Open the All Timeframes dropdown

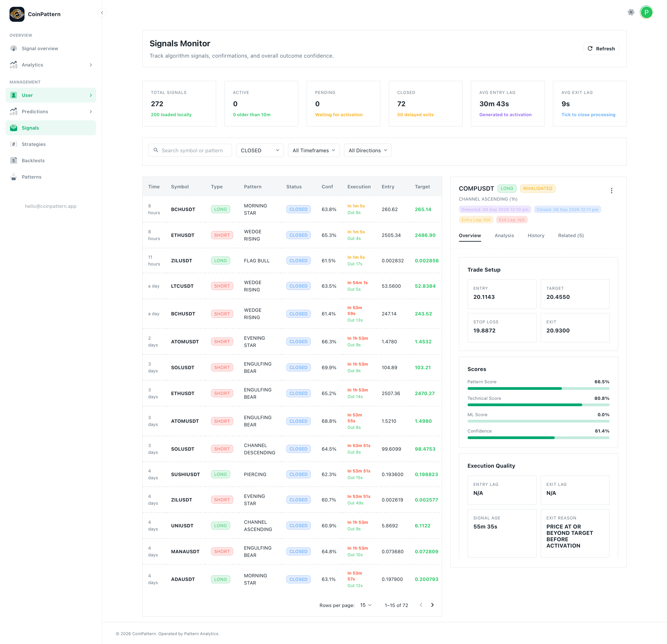(x=314, y=150)
